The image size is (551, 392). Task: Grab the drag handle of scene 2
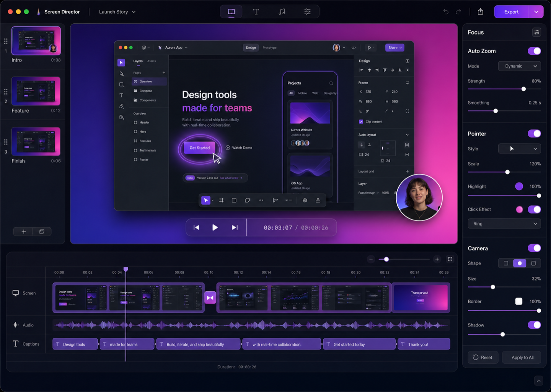pyautogui.click(x=6, y=91)
